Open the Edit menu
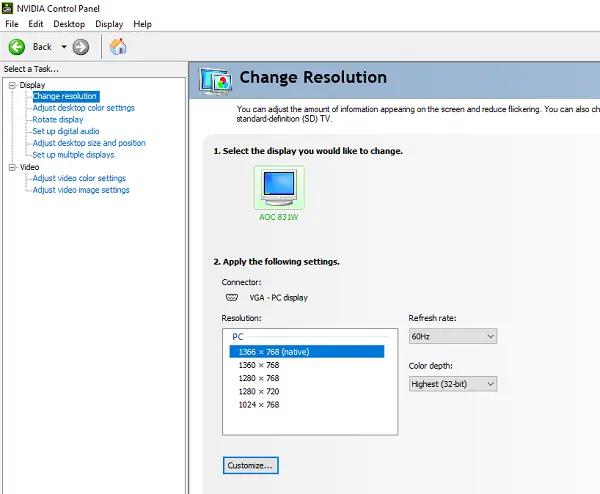The image size is (600, 494). point(36,24)
